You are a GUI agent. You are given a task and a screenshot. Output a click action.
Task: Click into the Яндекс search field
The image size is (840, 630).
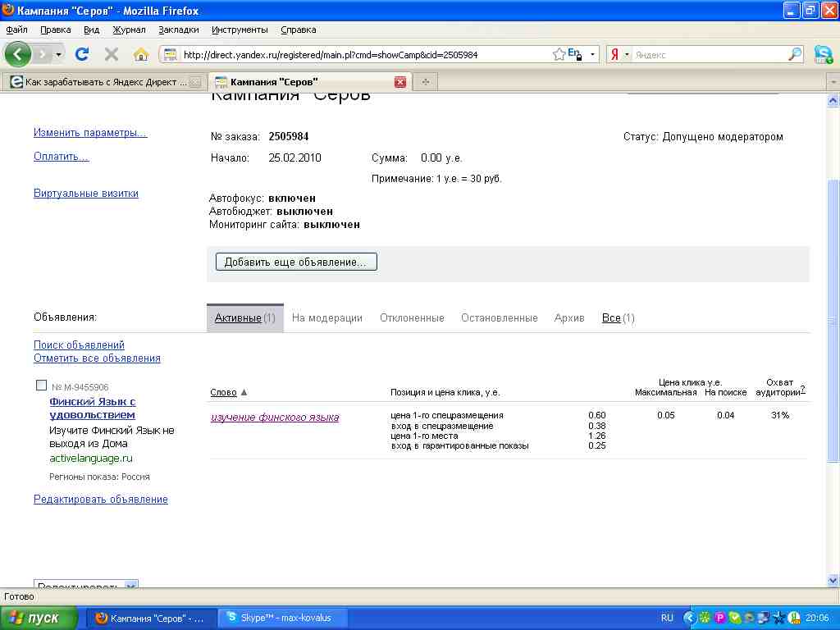710,55
